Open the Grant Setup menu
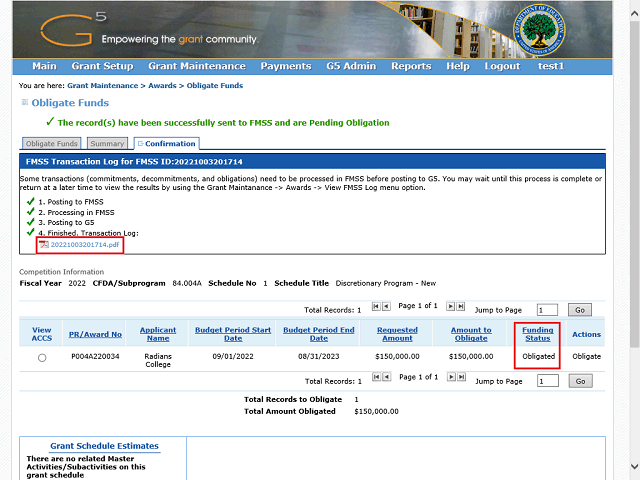 [x=102, y=66]
